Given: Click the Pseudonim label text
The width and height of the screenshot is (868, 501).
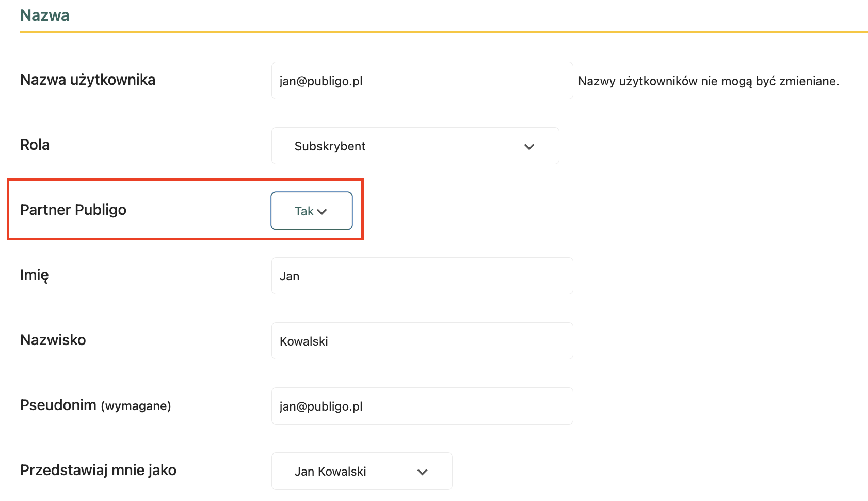Looking at the screenshot, I should pos(58,405).
